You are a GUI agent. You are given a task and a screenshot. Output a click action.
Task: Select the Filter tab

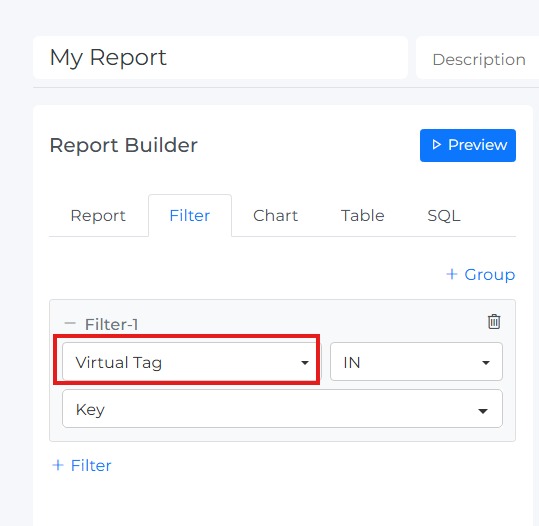[190, 216]
